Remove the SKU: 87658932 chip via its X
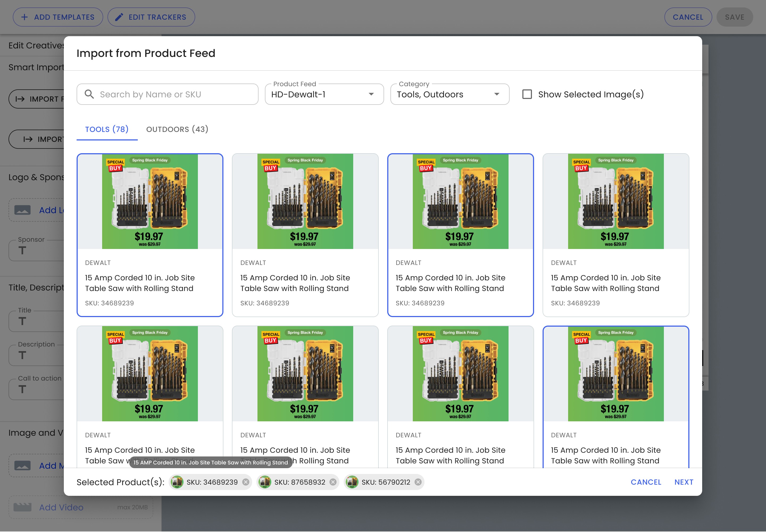The height and width of the screenshot is (532, 766). (x=333, y=482)
